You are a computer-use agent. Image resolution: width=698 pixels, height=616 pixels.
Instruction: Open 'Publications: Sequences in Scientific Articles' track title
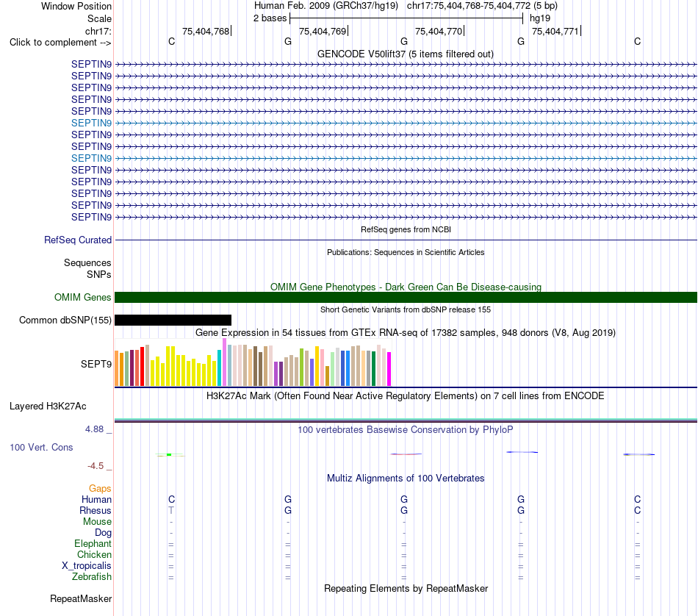[406, 252]
